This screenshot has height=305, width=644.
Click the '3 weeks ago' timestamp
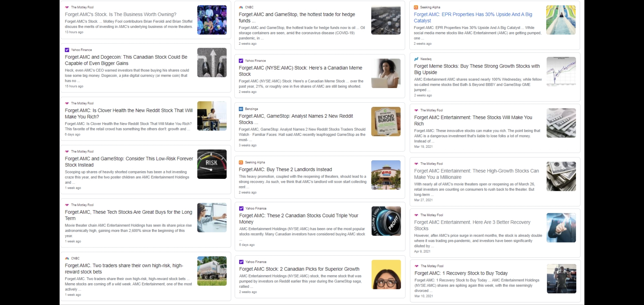point(247,145)
